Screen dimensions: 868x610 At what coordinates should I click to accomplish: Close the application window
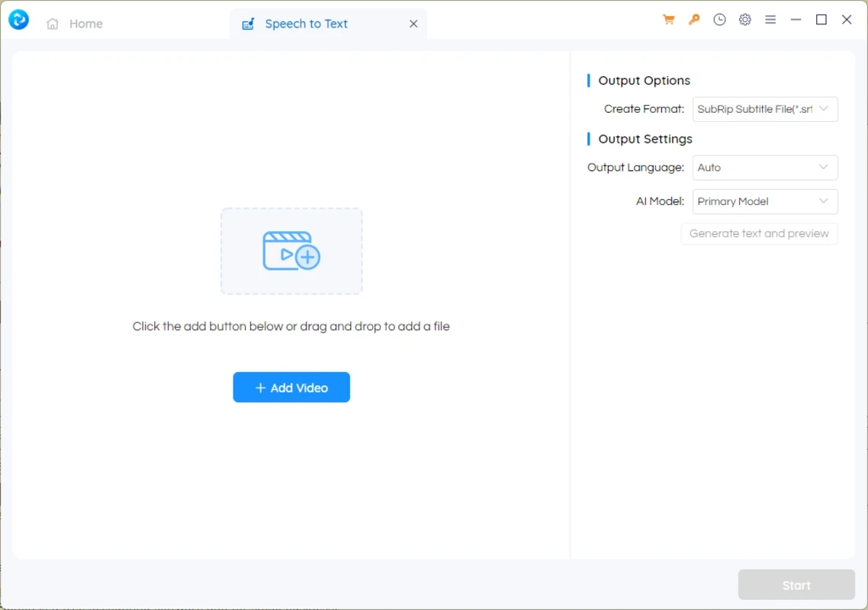[847, 21]
